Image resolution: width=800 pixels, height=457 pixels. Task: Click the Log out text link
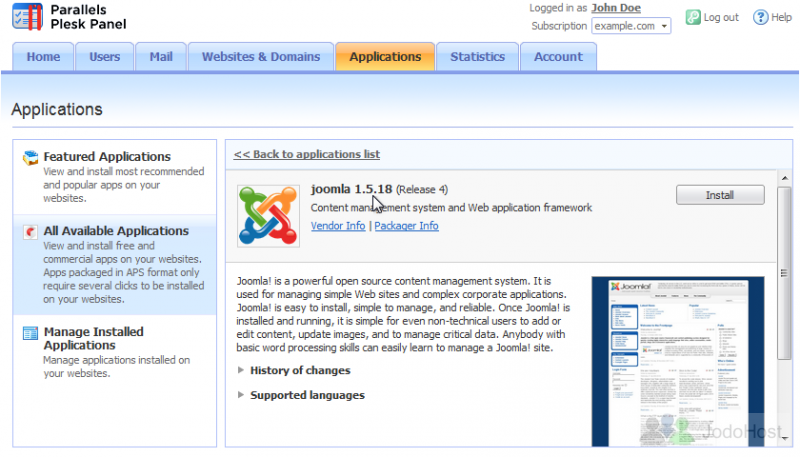pos(721,17)
